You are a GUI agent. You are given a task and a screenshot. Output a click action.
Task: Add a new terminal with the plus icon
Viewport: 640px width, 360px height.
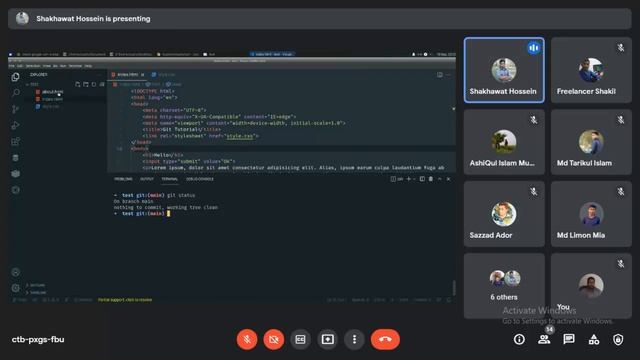coord(409,179)
